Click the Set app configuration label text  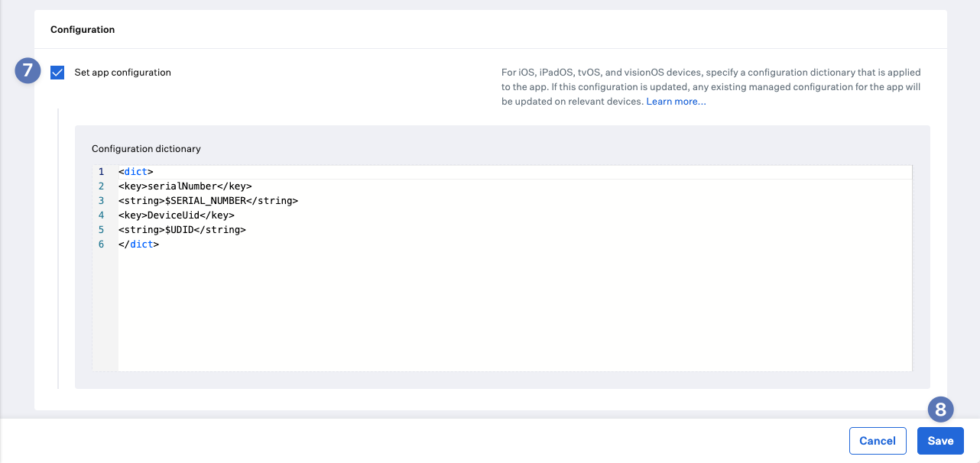122,73
